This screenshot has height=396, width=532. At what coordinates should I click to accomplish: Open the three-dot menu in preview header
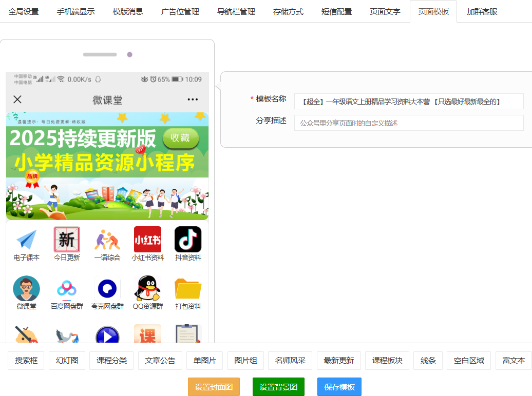tap(193, 100)
